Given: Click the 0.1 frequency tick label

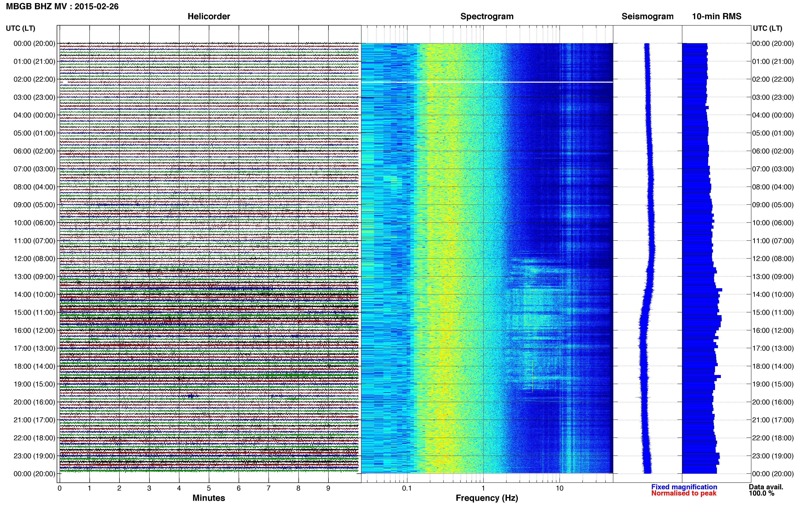Looking at the screenshot, I should (x=407, y=488).
